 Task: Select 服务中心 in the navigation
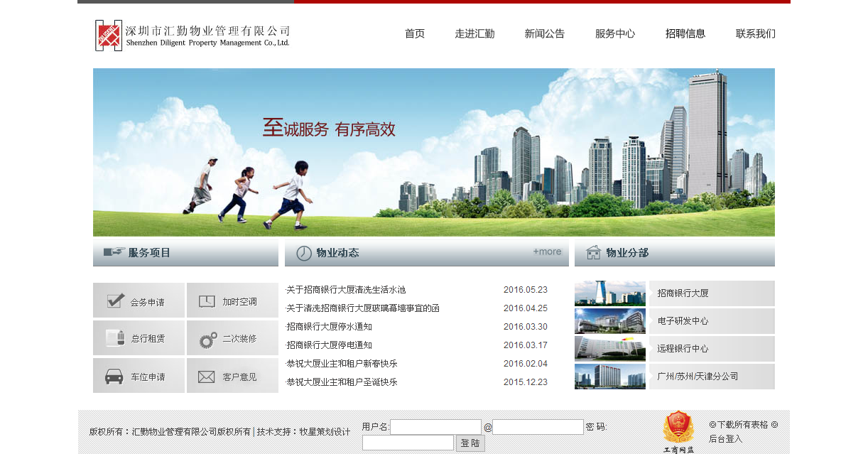pos(615,33)
